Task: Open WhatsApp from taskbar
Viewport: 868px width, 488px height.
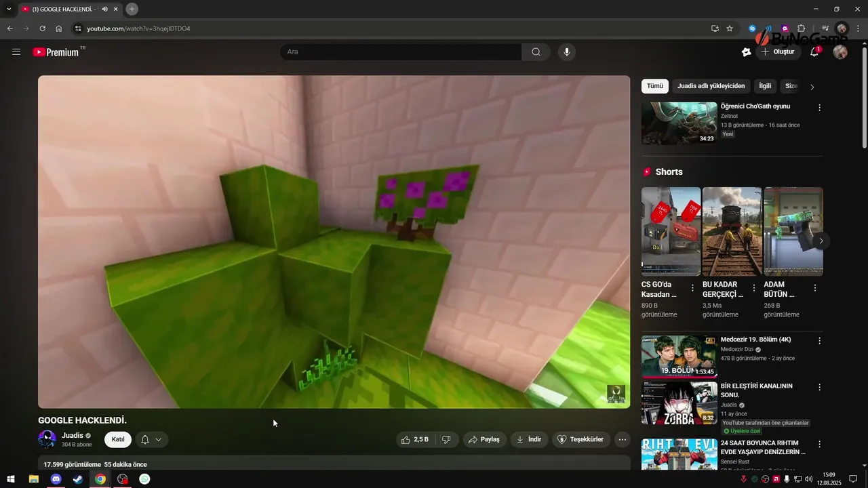Action: pos(144,479)
